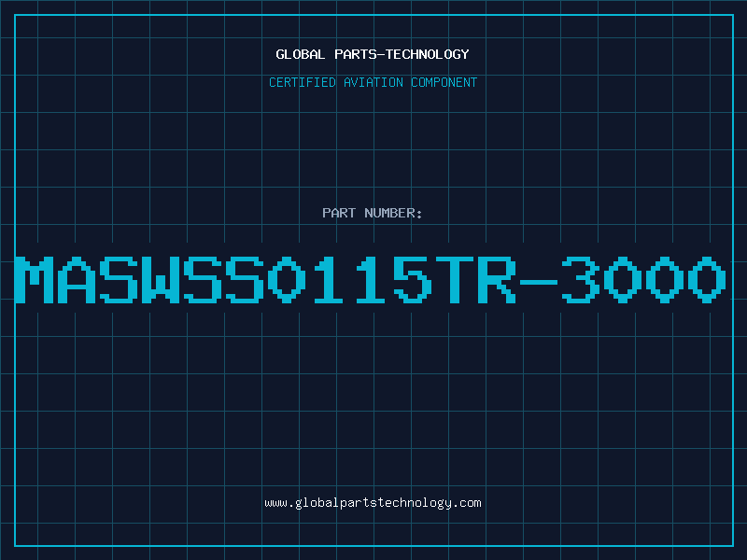Click the word COMPONENT in the subtitle
747x560 pixels.
444,82
